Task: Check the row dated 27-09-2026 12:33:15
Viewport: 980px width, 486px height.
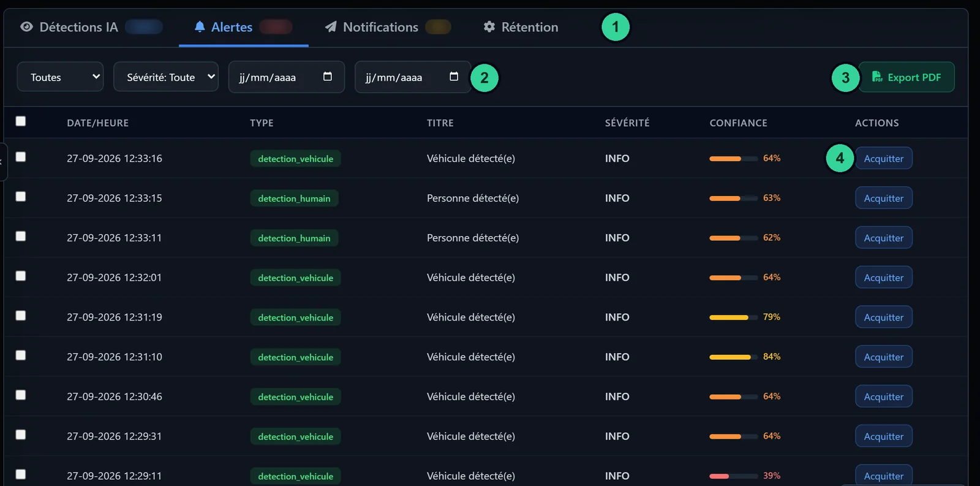Action: point(21,197)
